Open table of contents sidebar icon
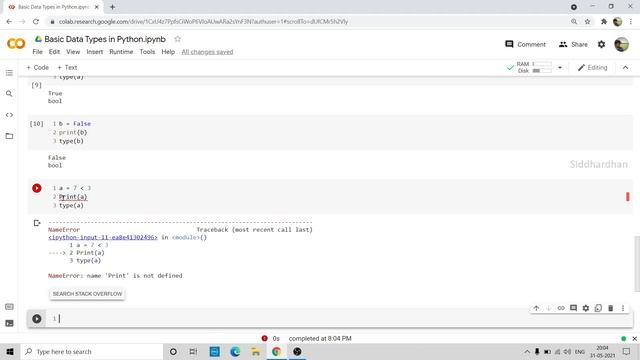Viewport: 640px width, 360px height. tap(9, 73)
